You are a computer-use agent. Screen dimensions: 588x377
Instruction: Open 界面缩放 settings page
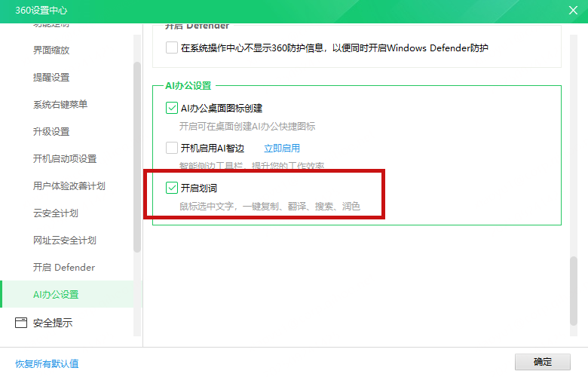[x=51, y=51]
